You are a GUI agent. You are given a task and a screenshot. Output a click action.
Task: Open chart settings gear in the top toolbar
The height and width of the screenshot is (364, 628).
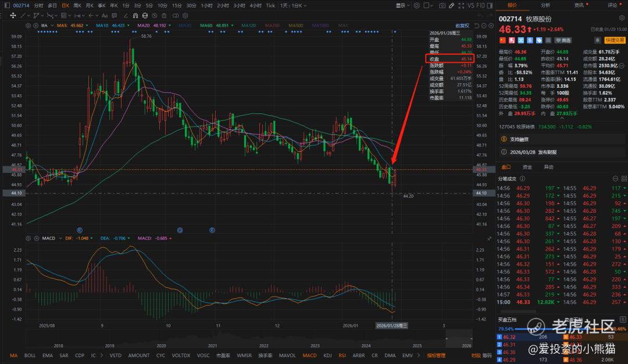click(416, 6)
